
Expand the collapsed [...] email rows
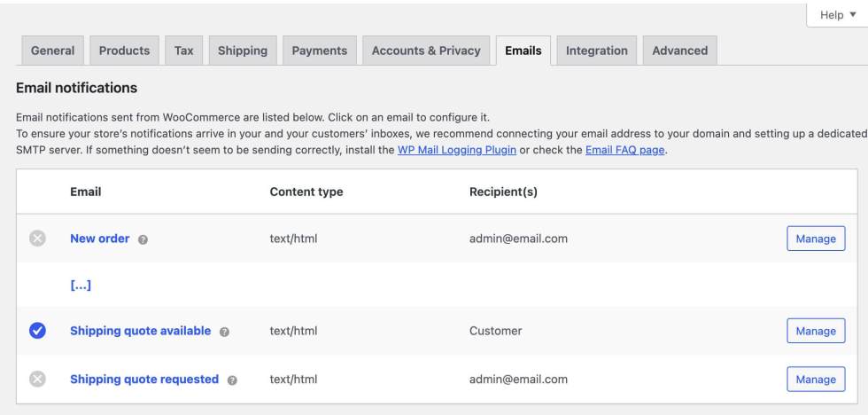click(81, 286)
